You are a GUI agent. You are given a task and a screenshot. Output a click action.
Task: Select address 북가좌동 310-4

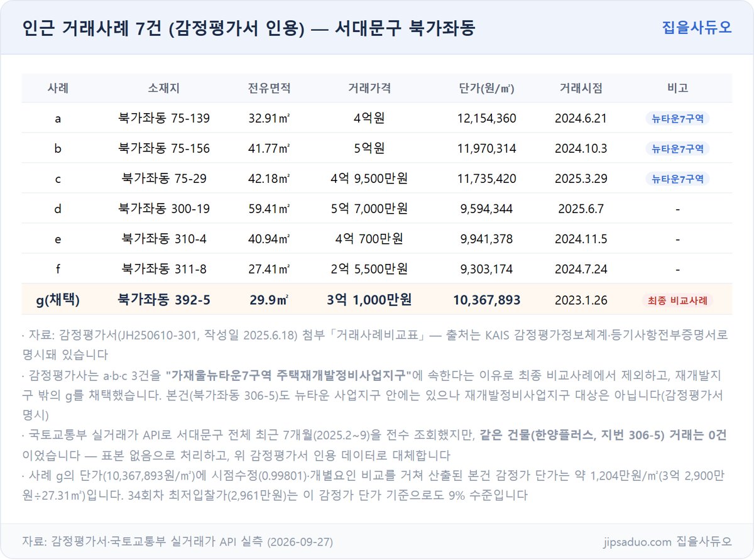click(x=164, y=239)
